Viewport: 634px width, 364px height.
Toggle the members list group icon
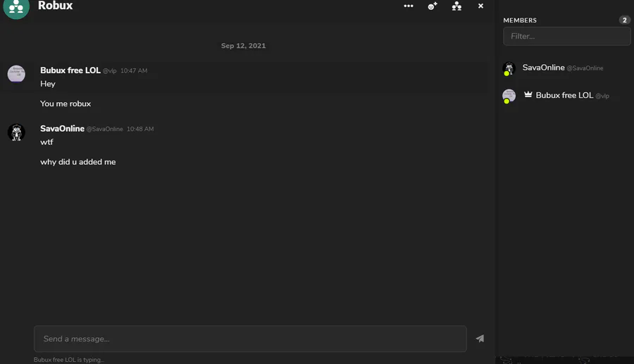pyautogui.click(x=456, y=6)
